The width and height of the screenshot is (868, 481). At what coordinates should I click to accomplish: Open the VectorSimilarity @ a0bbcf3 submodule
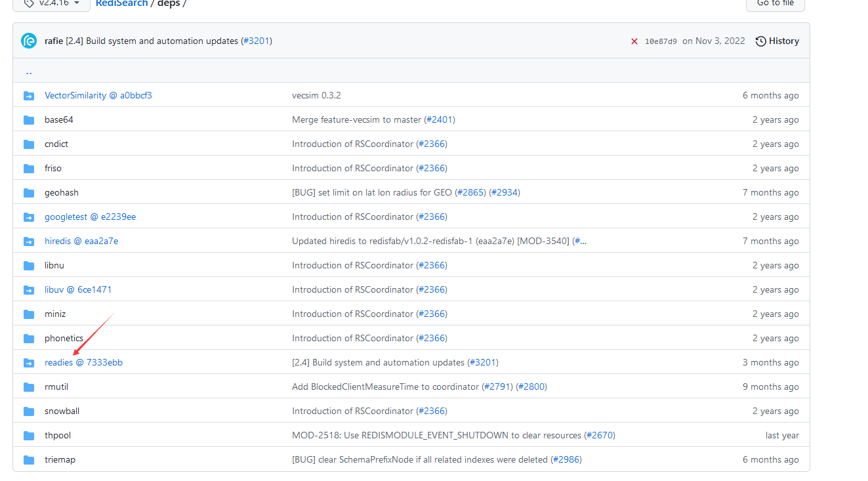pos(98,95)
